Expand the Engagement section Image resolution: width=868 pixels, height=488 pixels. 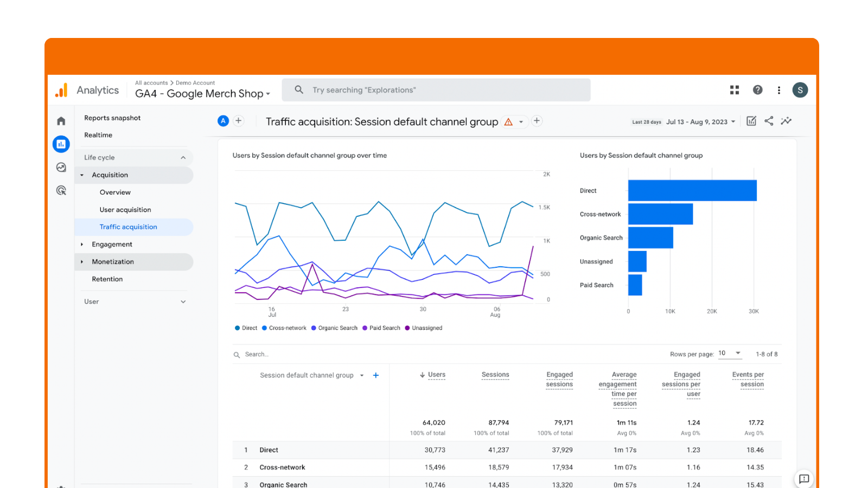pyautogui.click(x=112, y=244)
